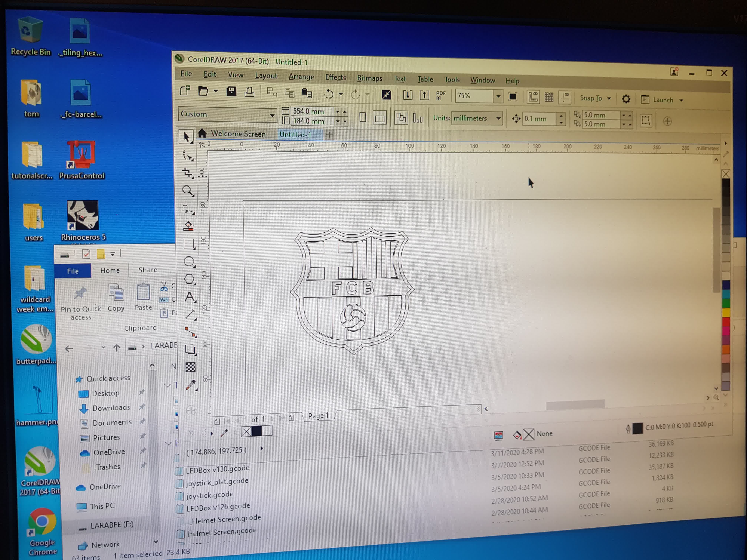Select the Crop tool in toolbox
Image resolution: width=747 pixels, height=560 pixels.
[187, 173]
